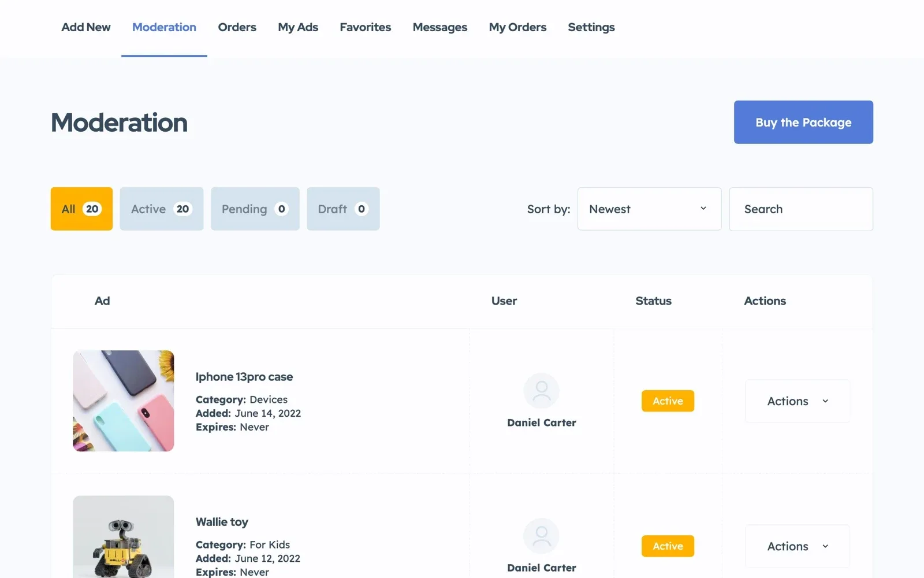The image size is (924, 578).
Task: Click the Actions column header
Action: pos(765,301)
